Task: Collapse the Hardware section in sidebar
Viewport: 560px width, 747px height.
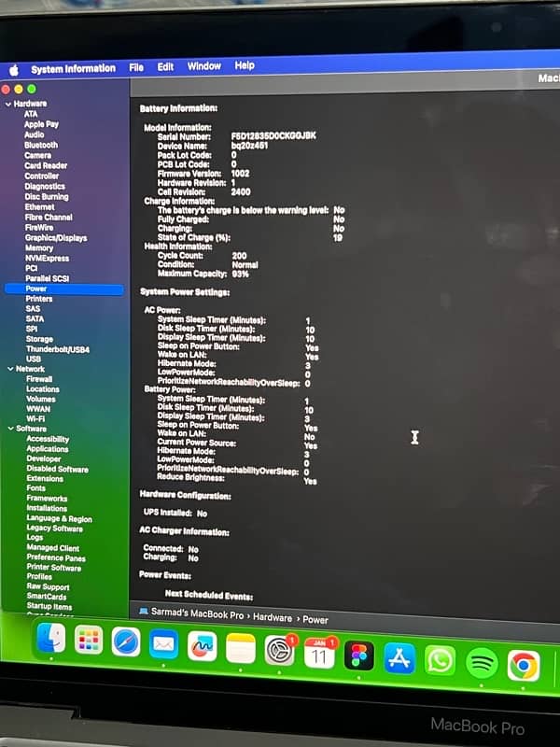Action: coord(8,104)
